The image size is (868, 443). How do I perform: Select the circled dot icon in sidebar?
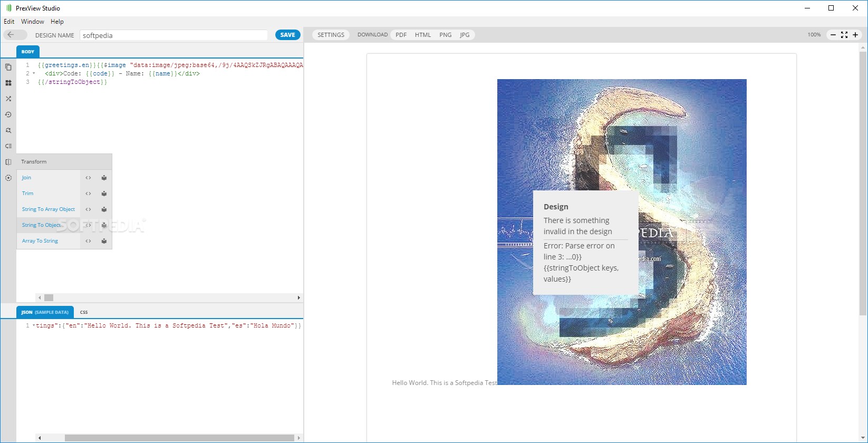8,178
